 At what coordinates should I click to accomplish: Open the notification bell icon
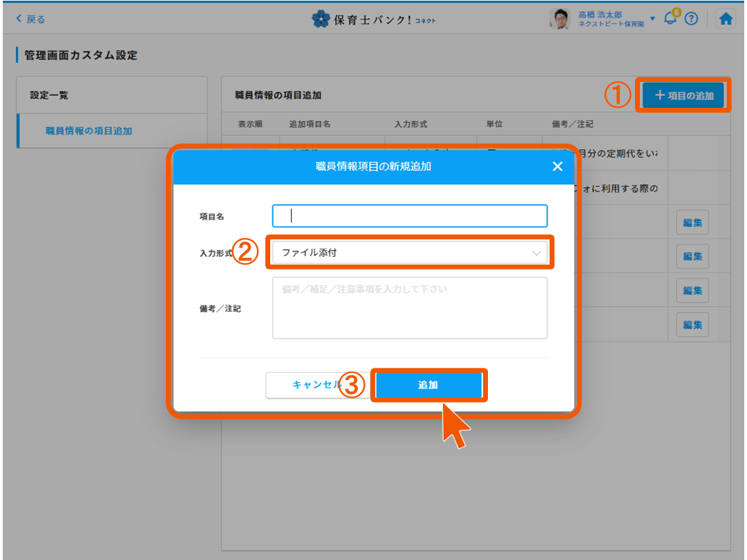670,19
